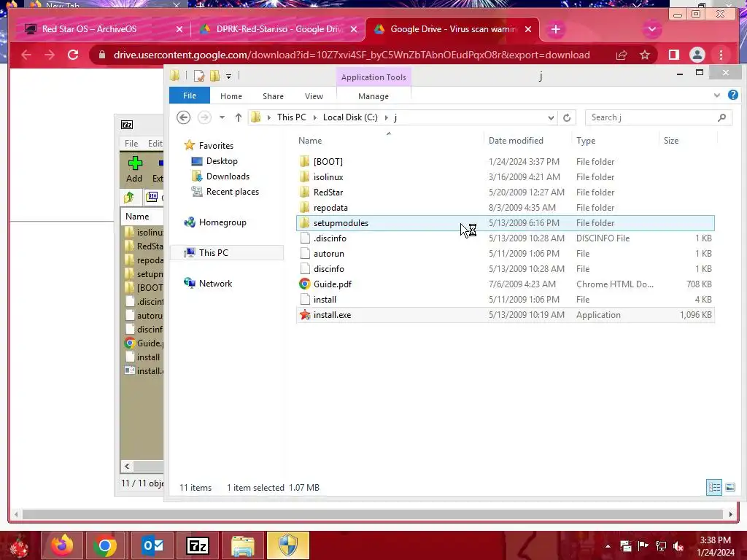The height and width of the screenshot is (560, 747).
Task: Click 'This PC' in the address breadcrumb
Action: click(x=292, y=117)
